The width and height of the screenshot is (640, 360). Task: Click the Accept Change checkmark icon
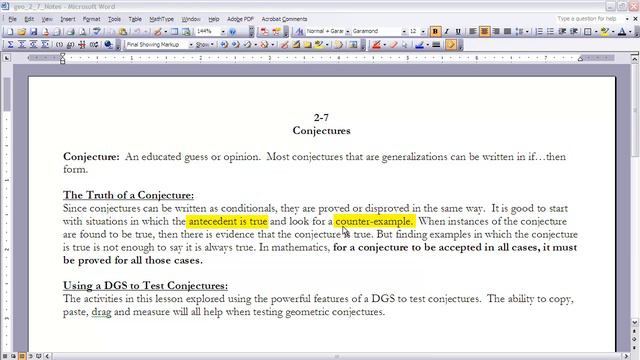[x=247, y=44]
